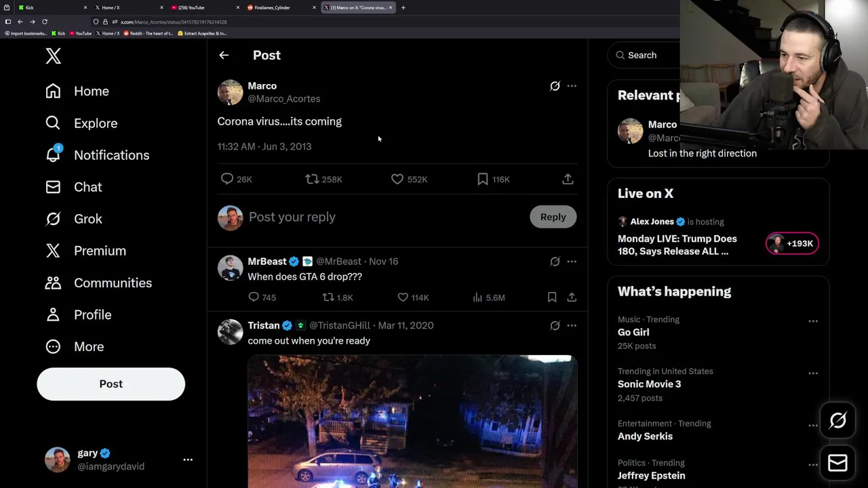Open Grok from the sidebar
The height and width of the screenshot is (488, 868).
[x=73, y=218]
